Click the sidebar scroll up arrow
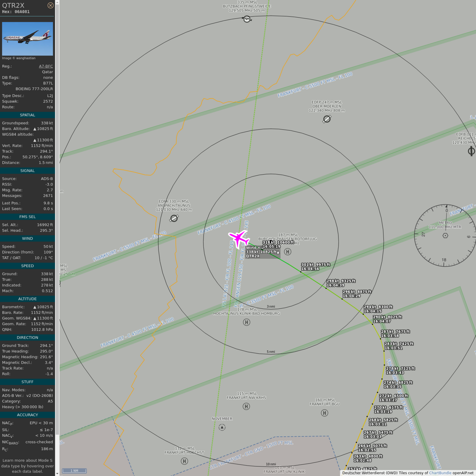 (57, 2)
